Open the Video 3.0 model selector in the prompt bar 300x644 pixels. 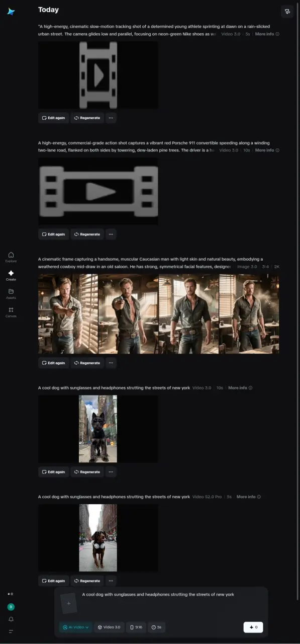click(109, 627)
